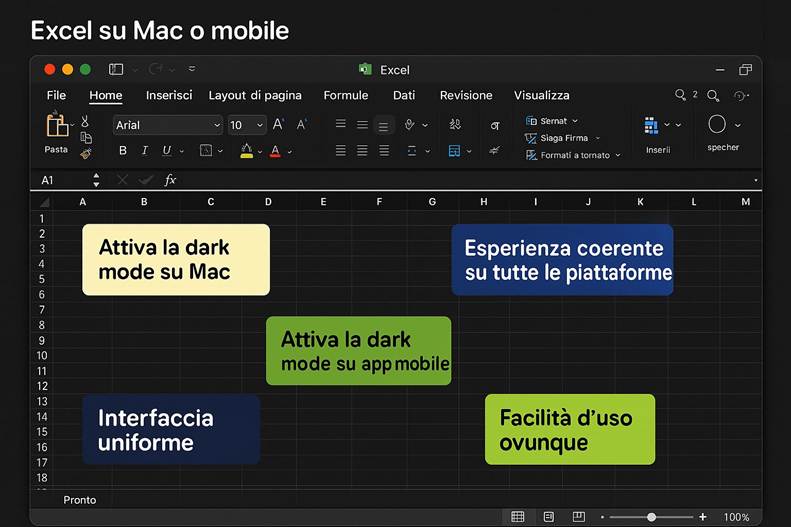Click the Sernat formatting button
791x527 pixels.
point(552,121)
